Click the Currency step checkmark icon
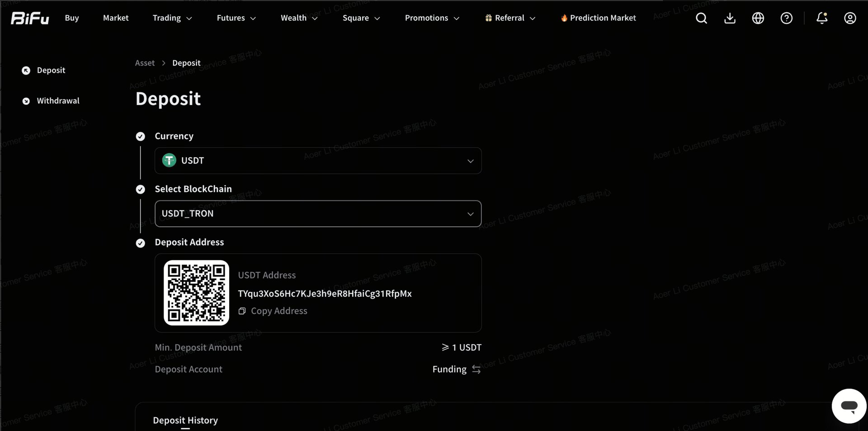This screenshot has width=868, height=431. pyautogui.click(x=141, y=136)
